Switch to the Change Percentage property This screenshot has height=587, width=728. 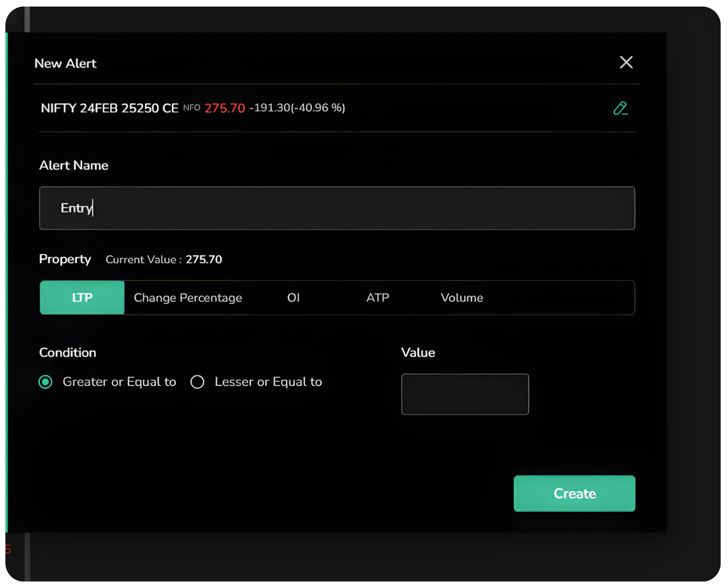tap(188, 298)
